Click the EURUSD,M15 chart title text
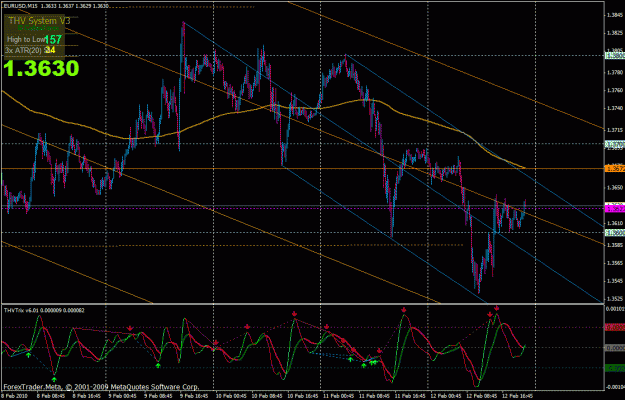625x400 pixels. (x=20, y=6)
